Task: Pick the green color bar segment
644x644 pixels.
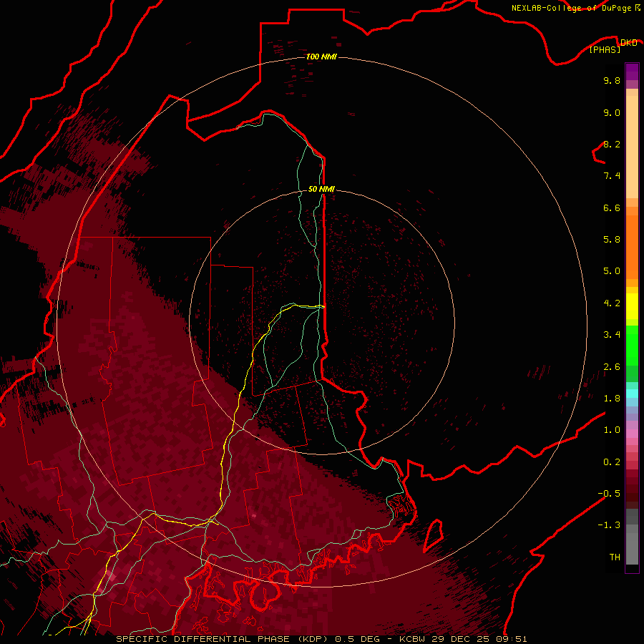Action: pos(632,346)
